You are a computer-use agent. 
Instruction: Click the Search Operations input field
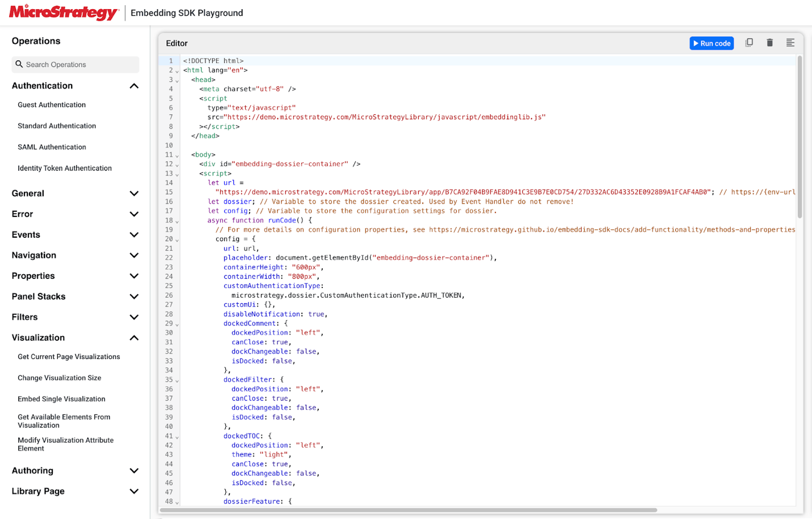pyautogui.click(x=75, y=64)
